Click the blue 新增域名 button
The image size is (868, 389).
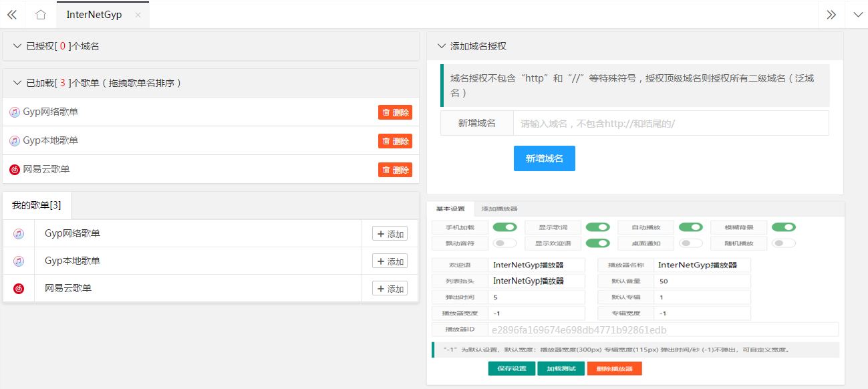click(x=544, y=158)
